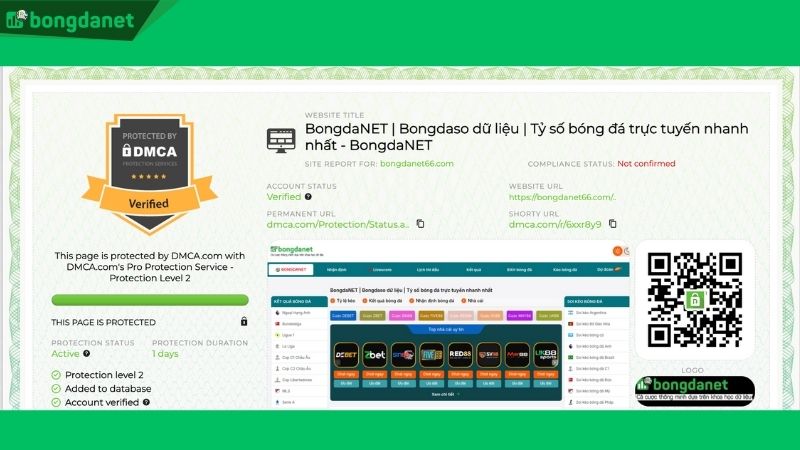The image size is (800, 450).
Task: Click the bongdanet logo in top-left header
Action: click(x=70, y=19)
